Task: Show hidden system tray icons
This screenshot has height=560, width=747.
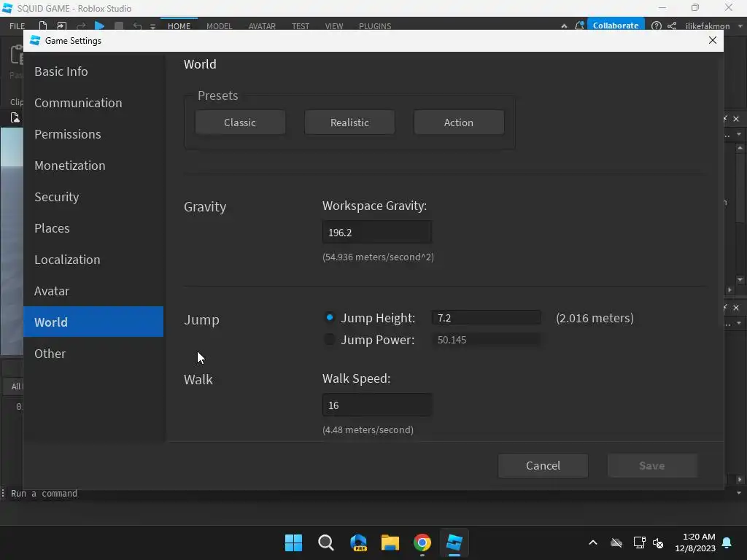Action: (x=593, y=542)
